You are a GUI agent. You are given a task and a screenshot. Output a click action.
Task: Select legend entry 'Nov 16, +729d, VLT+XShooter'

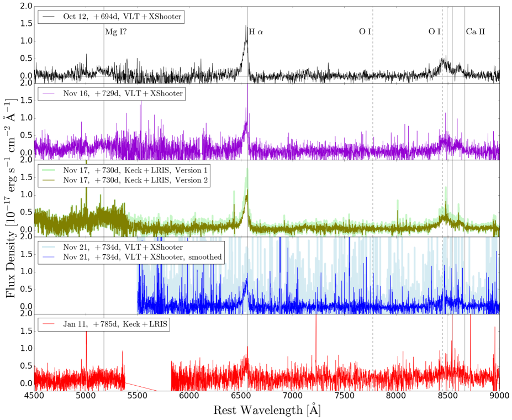(123, 93)
